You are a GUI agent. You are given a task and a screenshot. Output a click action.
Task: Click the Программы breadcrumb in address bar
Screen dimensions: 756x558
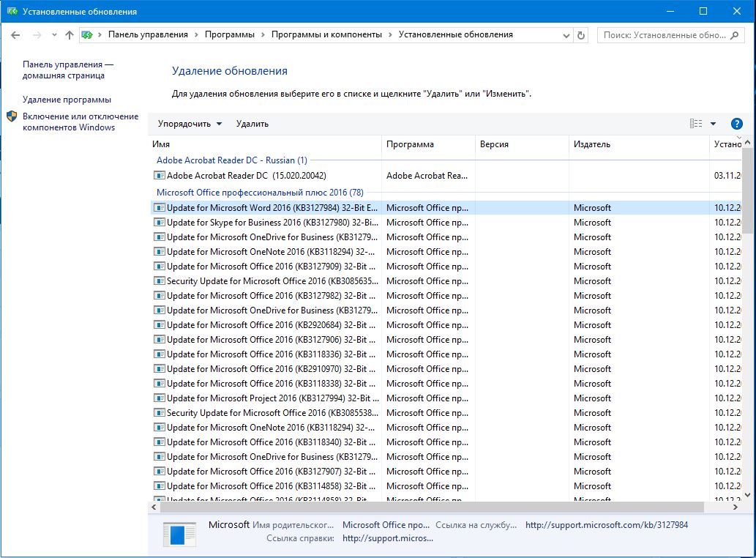[x=230, y=34]
